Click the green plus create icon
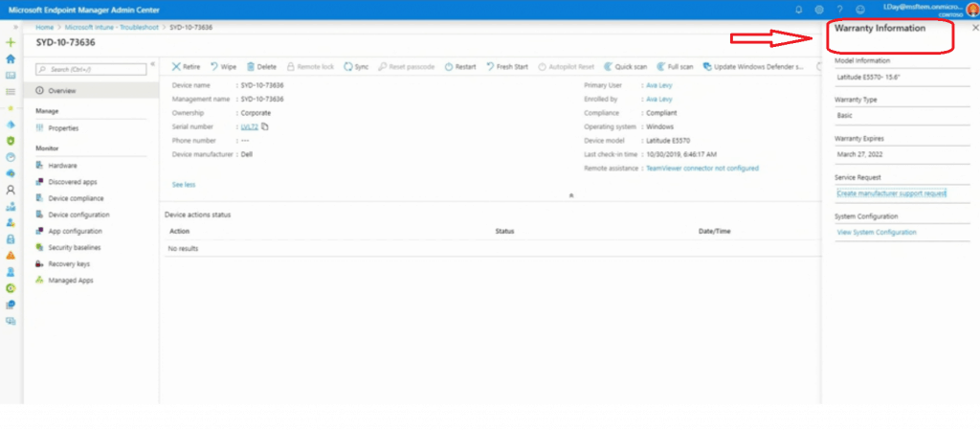This screenshot has height=431, width=980. [x=10, y=42]
